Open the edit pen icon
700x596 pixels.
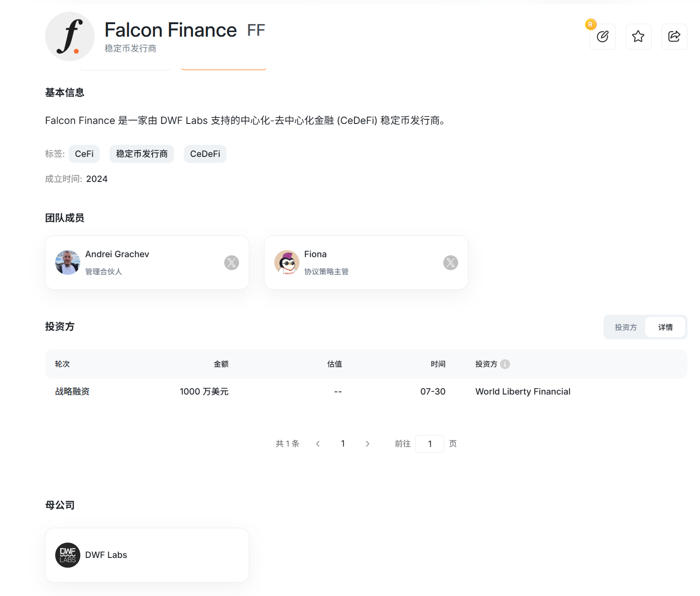pyautogui.click(x=602, y=36)
